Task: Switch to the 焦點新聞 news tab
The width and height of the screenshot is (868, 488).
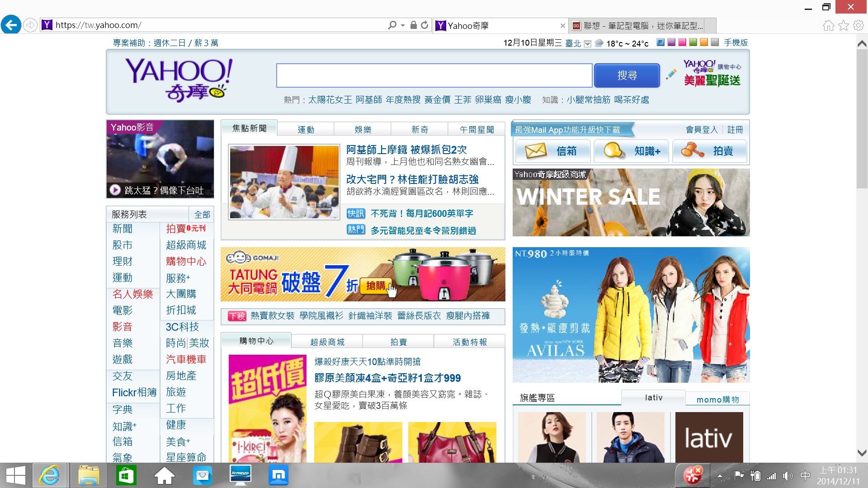Action: tap(249, 128)
